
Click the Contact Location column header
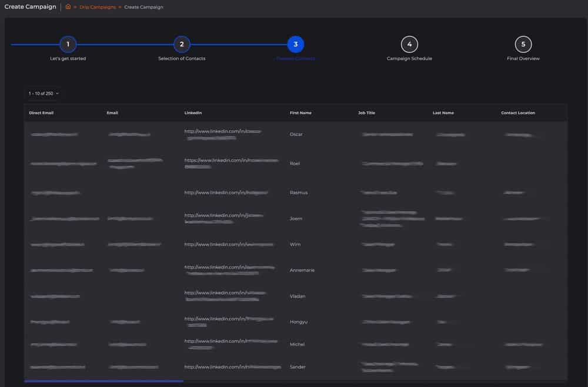point(517,113)
